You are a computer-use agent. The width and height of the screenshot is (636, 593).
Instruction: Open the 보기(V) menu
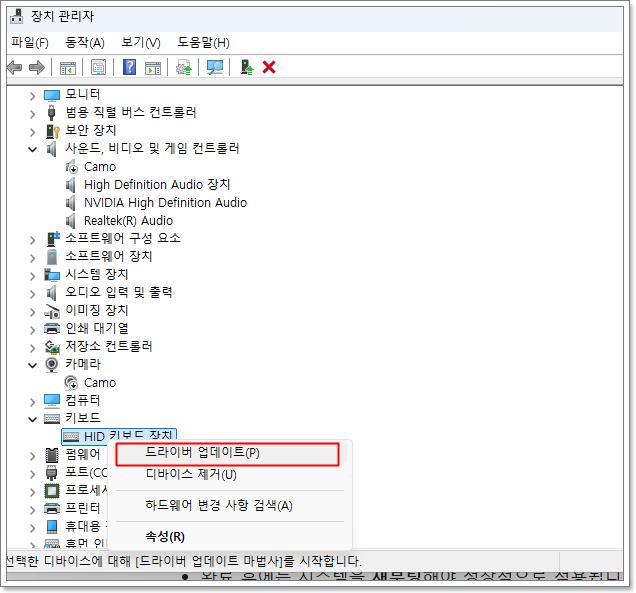[141, 42]
